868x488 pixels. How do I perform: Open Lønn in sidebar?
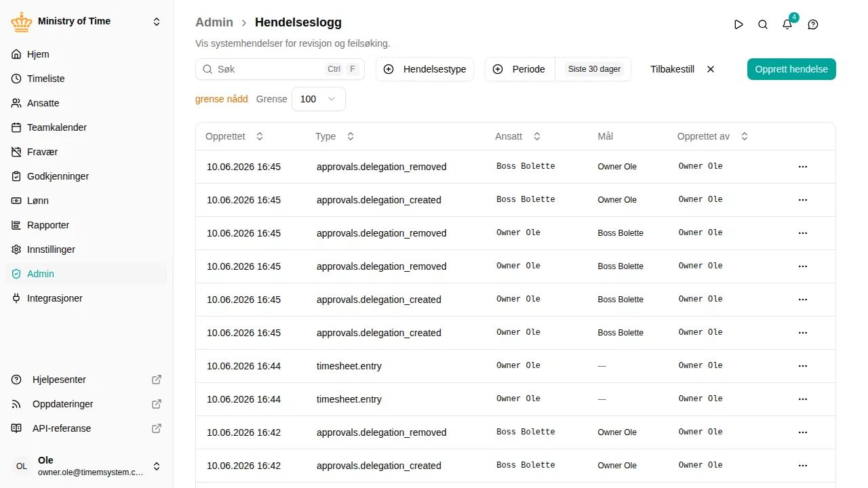click(86, 201)
